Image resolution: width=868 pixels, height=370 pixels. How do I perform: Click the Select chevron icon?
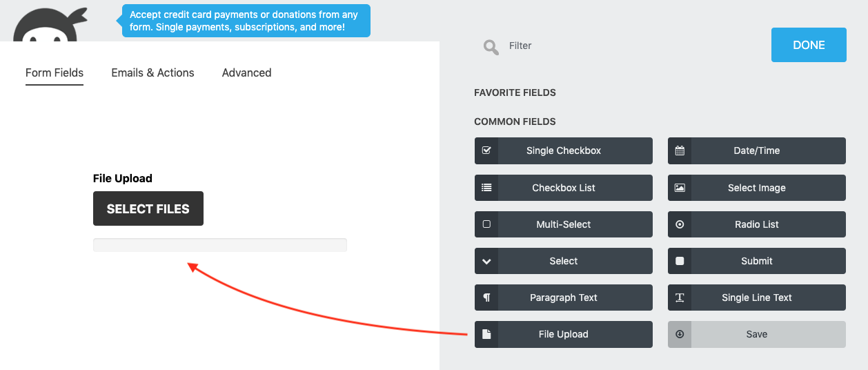pos(486,261)
